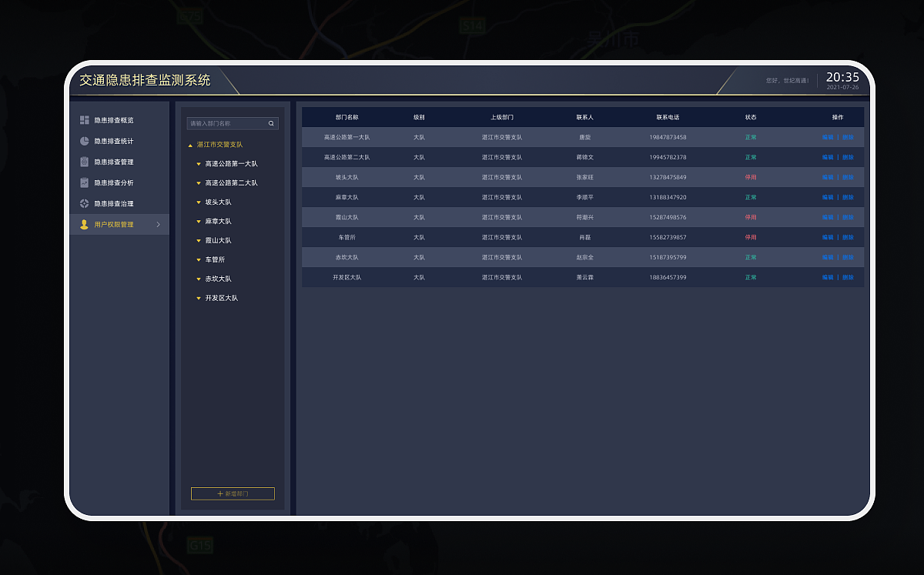The width and height of the screenshot is (924, 575).
Task: Click 删除 for the 开发区大队 row
Action: click(848, 277)
